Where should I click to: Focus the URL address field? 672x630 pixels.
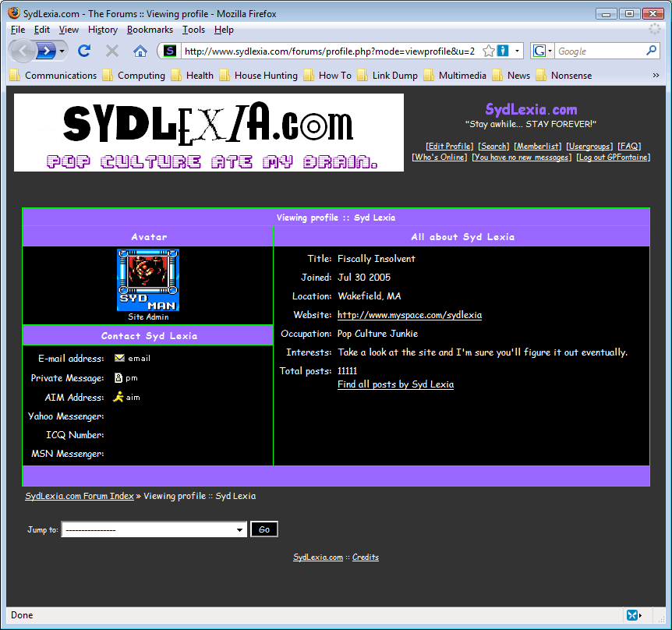tap(330, 51)
